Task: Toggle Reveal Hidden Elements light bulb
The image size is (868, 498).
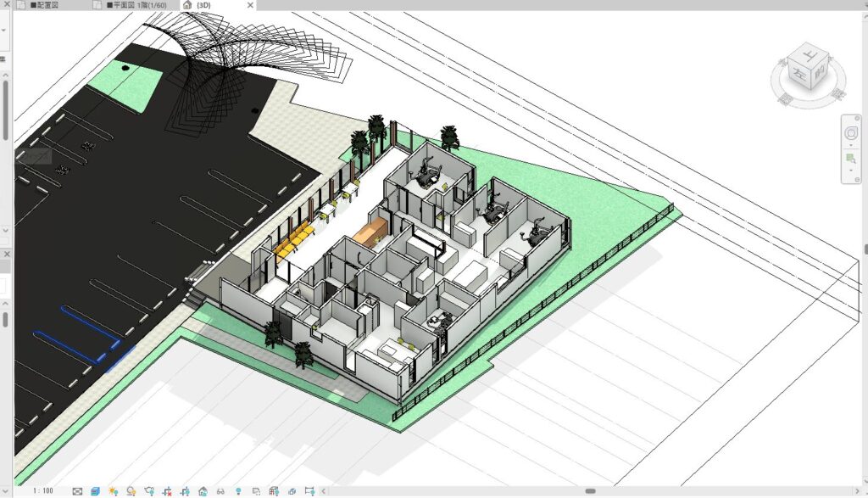Action: [238, 491]
